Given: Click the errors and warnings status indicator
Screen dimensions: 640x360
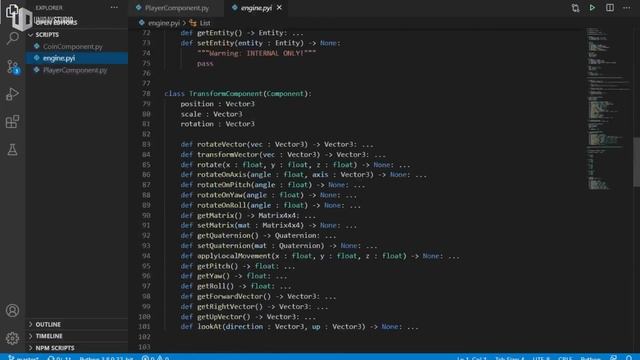Looking at the screenshot, I should pyautogui.click(x=155, y=358).
